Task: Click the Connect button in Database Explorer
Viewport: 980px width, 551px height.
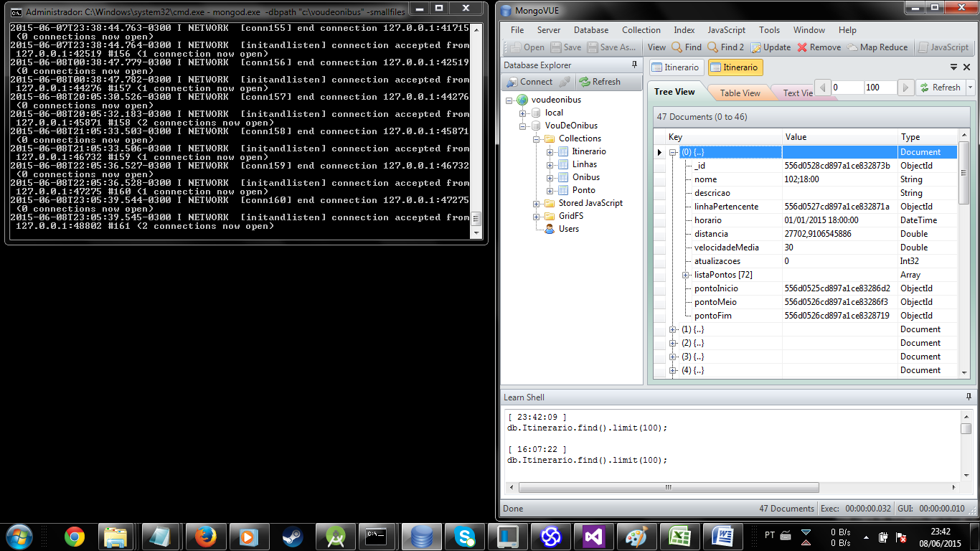Action: 529,82
